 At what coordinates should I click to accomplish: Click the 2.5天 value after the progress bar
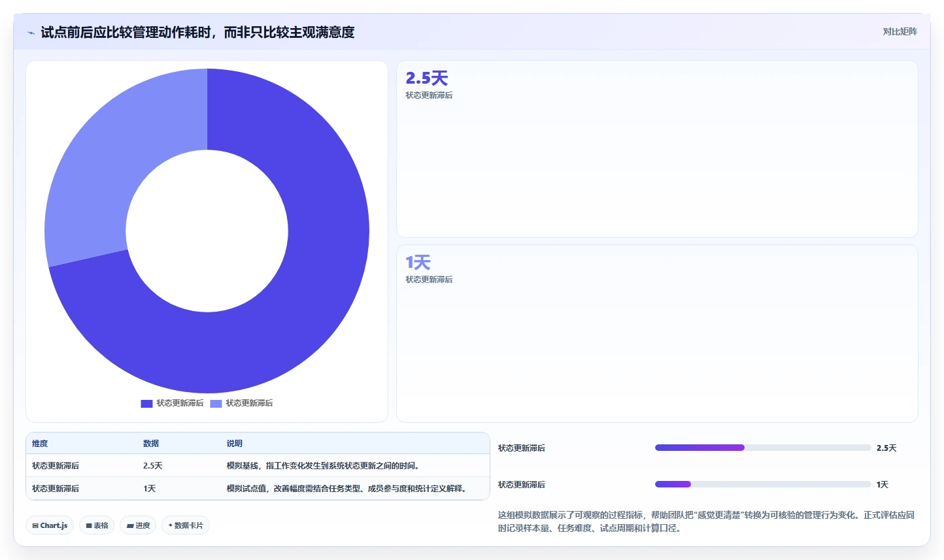pyautogui.click(x=886, y=448)
